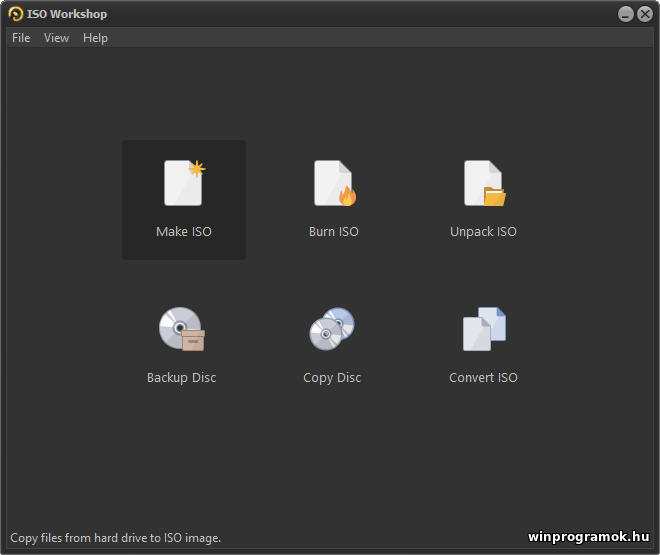The width and height of the screenshot is (660, 555).
Task: Close the ISO Workshop window
Action: coord(645,14)
